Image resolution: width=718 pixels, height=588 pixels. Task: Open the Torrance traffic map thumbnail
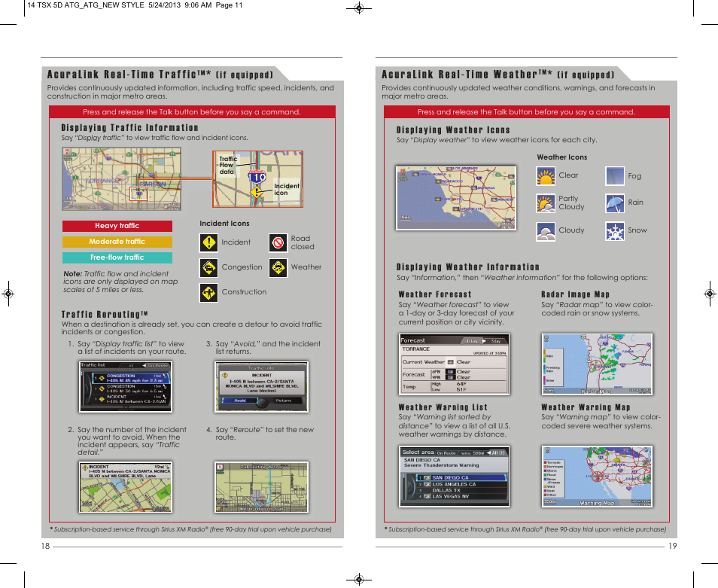[121, 179]
